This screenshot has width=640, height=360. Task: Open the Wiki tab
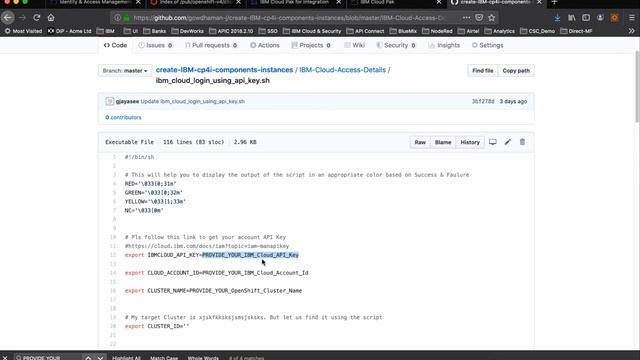[354, 45]
